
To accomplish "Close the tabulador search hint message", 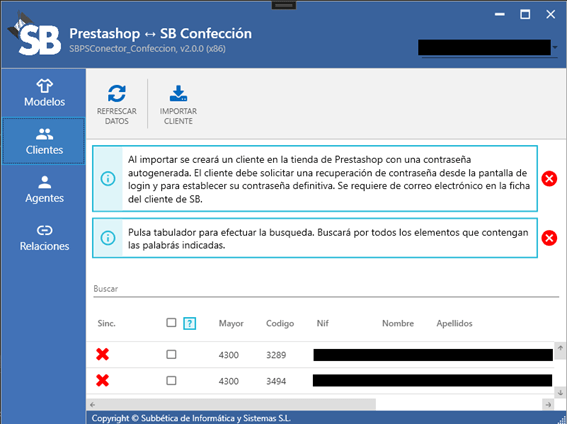I will pyautogui.click(x=549, y=238).
